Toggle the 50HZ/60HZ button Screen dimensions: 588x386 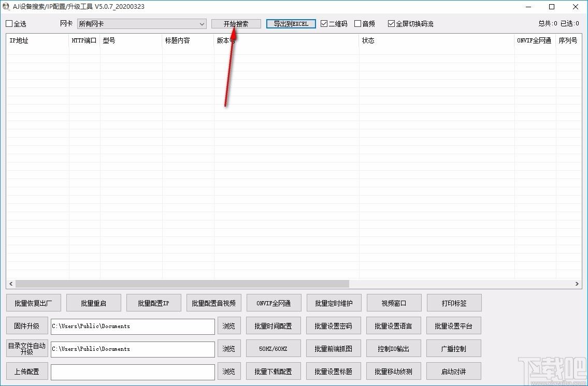click(x=274, y=349)
